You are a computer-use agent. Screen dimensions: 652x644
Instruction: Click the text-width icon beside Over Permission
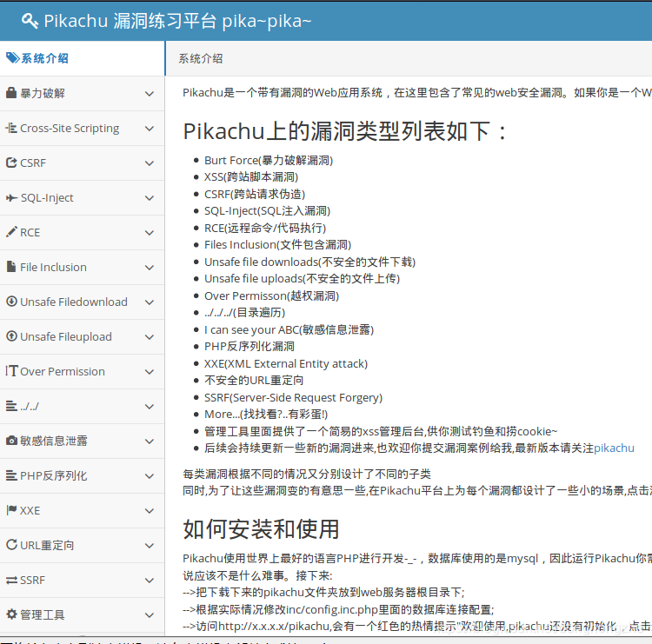click(x=11, y=370)
